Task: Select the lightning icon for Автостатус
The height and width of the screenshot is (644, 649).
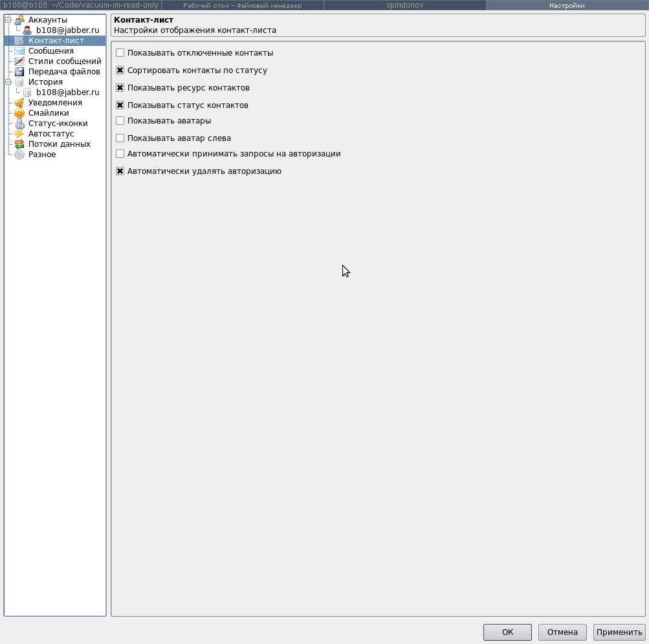Action: tap(19, 134)
